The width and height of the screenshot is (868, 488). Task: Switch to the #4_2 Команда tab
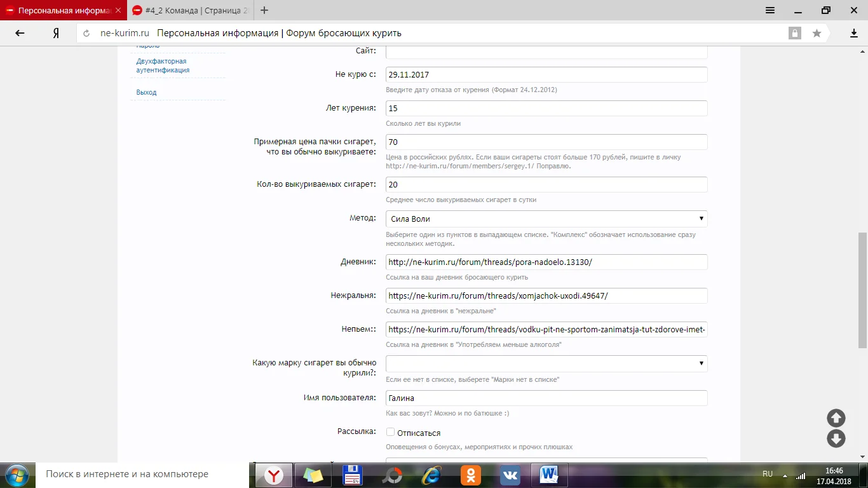[191, 11]
